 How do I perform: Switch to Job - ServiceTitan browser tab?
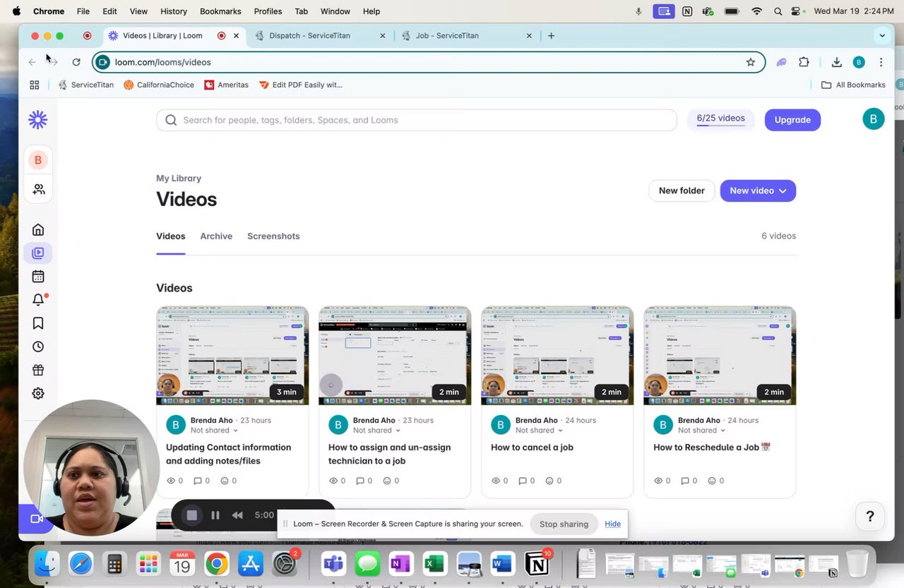466,35
